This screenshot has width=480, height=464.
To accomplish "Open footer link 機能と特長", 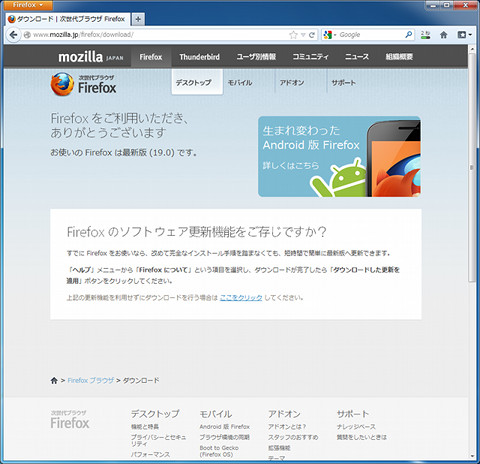I will 145,427.
